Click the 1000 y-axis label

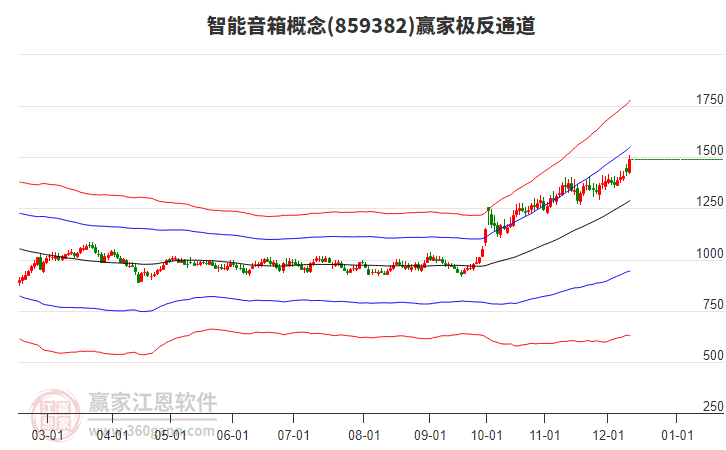[709, 253]
